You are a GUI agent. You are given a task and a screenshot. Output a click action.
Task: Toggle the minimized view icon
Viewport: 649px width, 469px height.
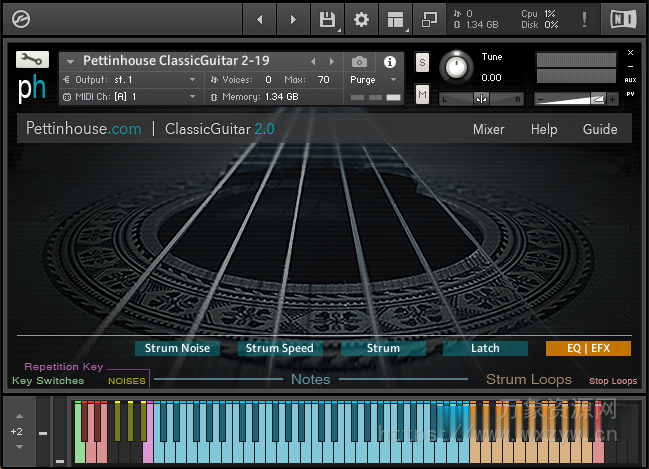tap(429, 19)
